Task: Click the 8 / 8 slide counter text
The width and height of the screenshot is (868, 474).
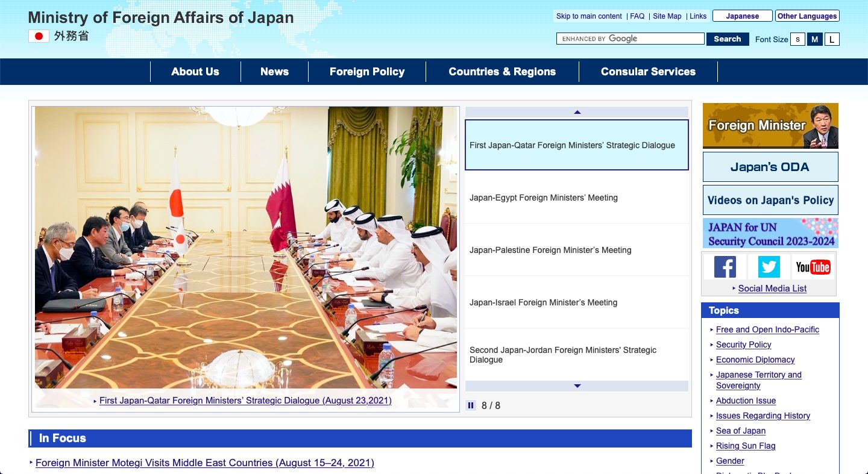Action: 491,405
